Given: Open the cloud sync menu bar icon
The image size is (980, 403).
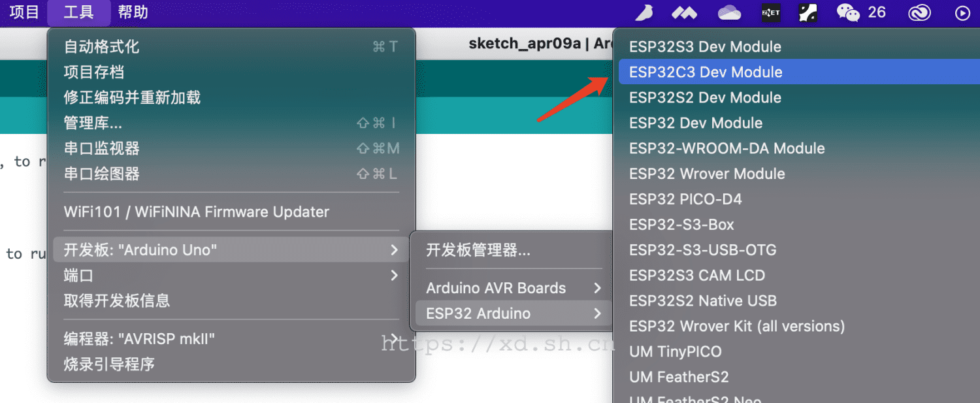Looking at the screenshot, I should click(729, 12).
